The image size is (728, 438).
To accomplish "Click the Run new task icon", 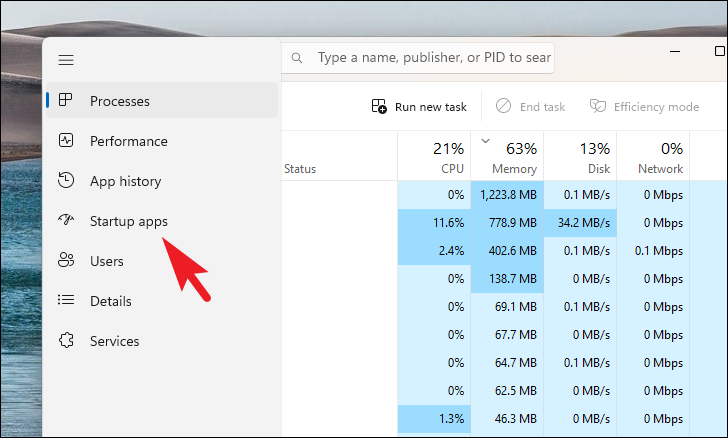I will point(379,106).
